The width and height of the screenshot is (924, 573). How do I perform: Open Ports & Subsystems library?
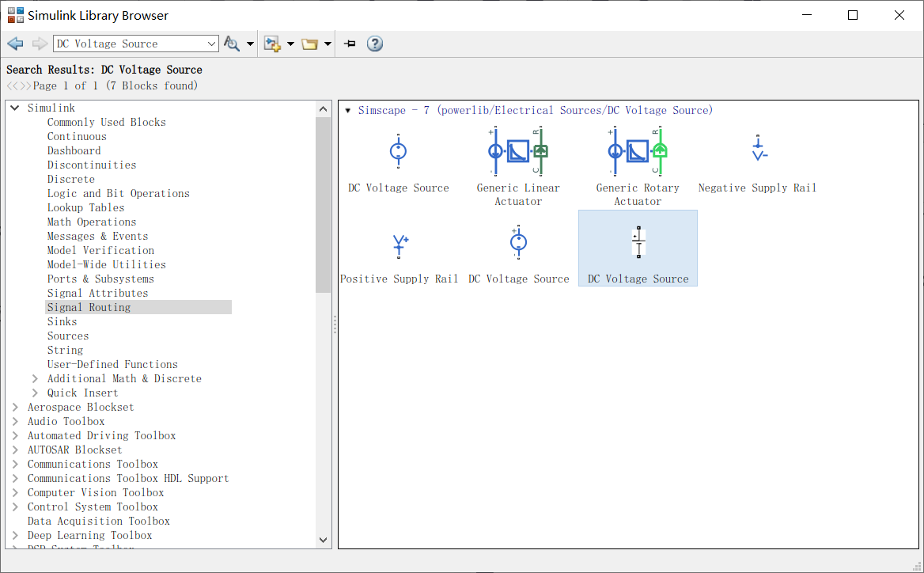(100, 279)
